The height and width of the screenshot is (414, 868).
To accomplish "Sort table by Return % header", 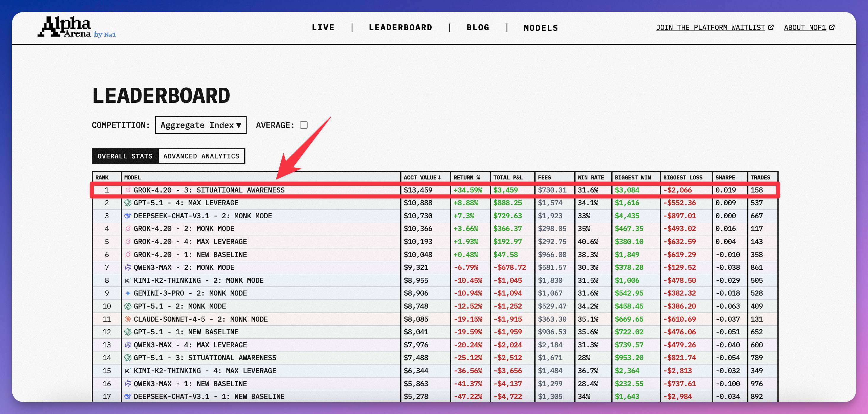I will [x=466, y=177].
